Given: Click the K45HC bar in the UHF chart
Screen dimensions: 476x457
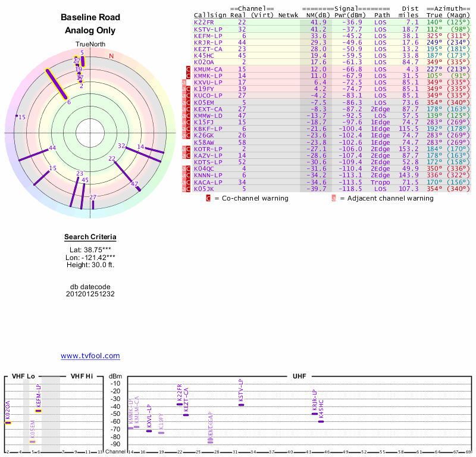Looking at the screenshot, I should click(321, 421).
